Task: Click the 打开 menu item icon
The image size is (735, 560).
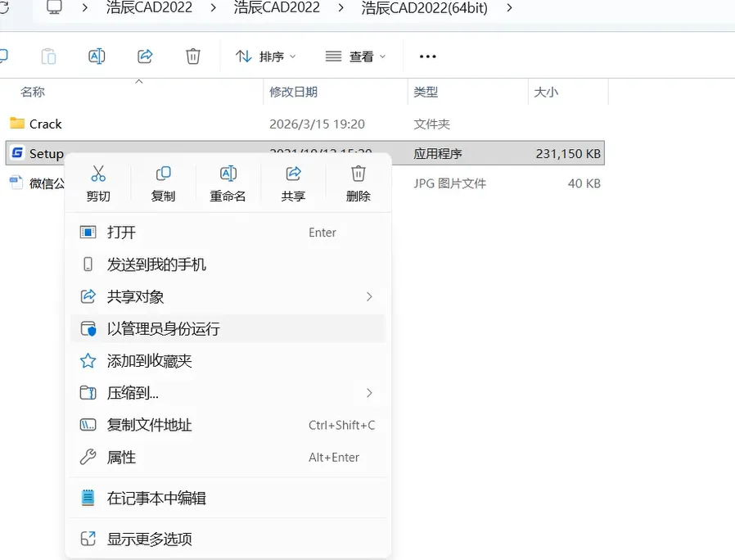Action: (x=88, y=233)
